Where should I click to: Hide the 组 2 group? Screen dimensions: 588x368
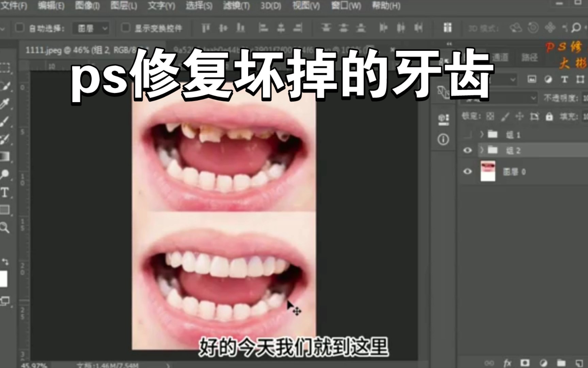tap(468, 150)
